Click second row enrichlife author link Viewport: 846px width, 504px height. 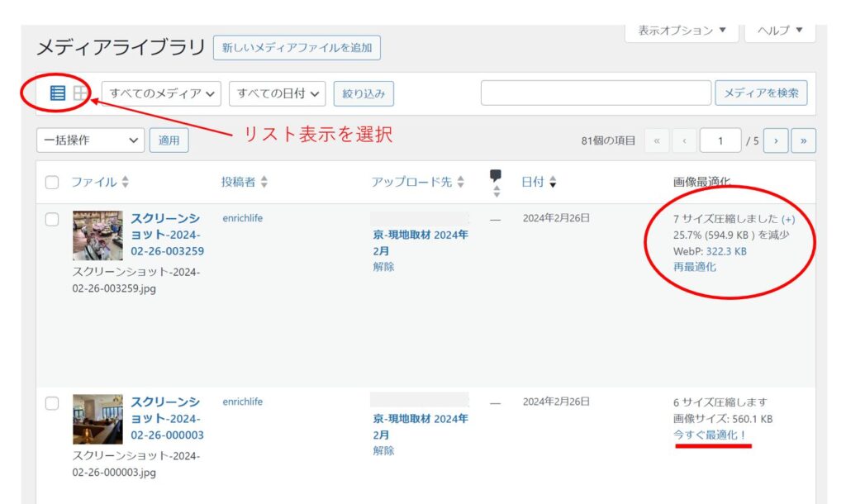pos(242,402)
